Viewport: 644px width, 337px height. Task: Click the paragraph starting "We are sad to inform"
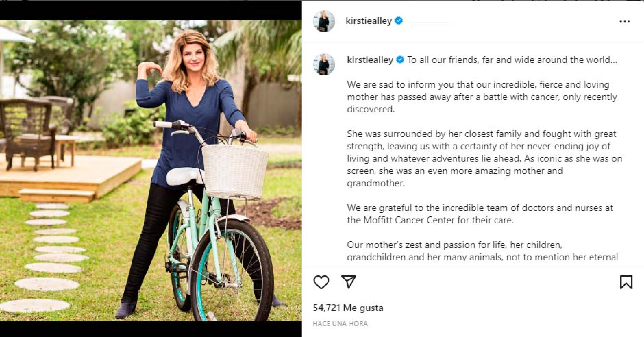[482, 97]
